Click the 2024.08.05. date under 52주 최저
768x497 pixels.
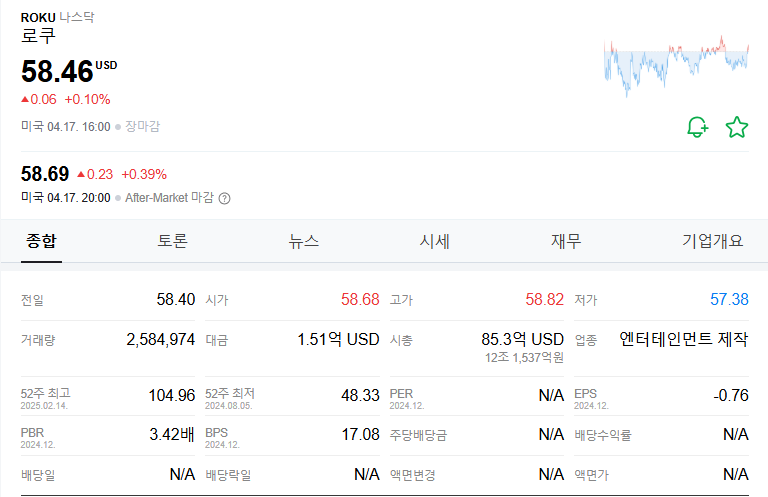[x=229, y=406]
